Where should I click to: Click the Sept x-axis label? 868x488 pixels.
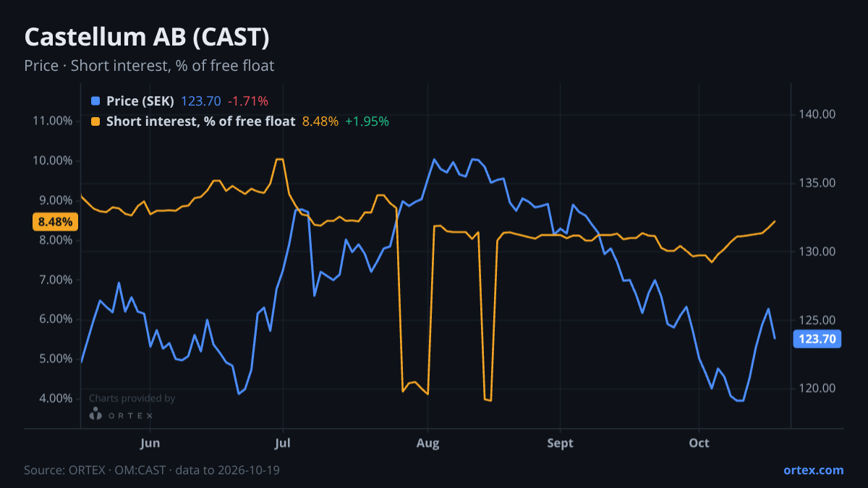560,442
